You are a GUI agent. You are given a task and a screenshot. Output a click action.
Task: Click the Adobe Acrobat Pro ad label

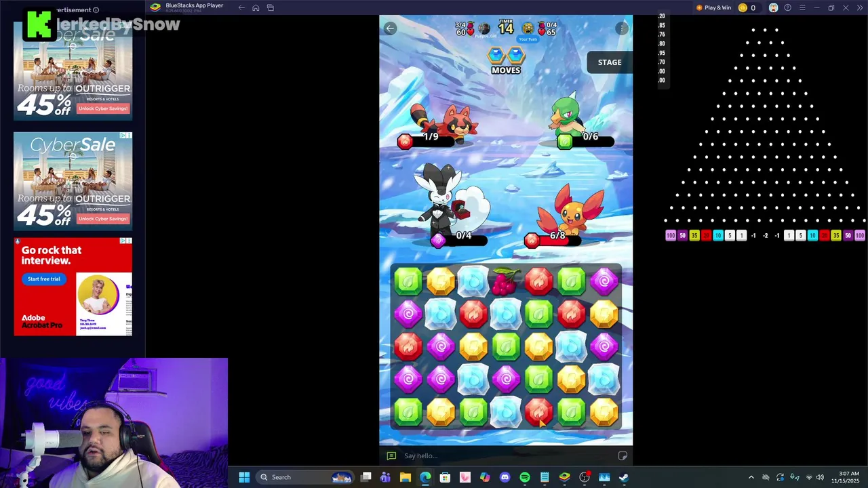(42, 321)
